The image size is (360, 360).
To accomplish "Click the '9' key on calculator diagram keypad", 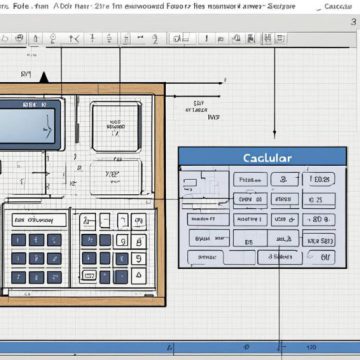I will (139, 258).
